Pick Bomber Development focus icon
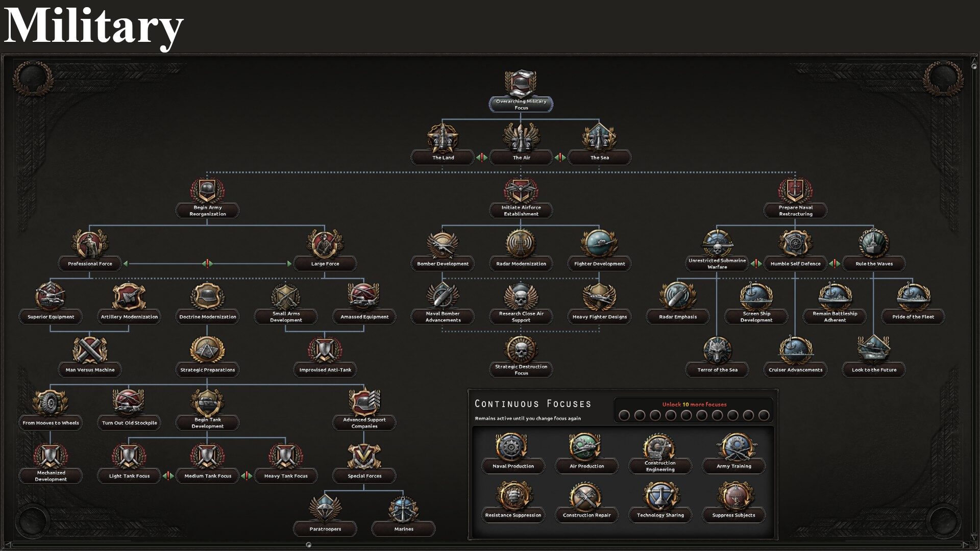The height and width of the screenshot is (551, 980). [x=443, y=243]
